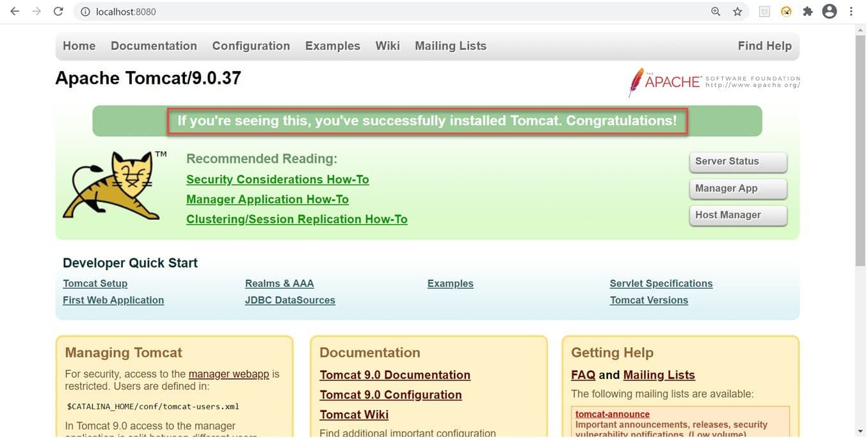Click the Server Status button
Image resolution: width=868 pixels, height=438 pixels.
click(738, 162)
